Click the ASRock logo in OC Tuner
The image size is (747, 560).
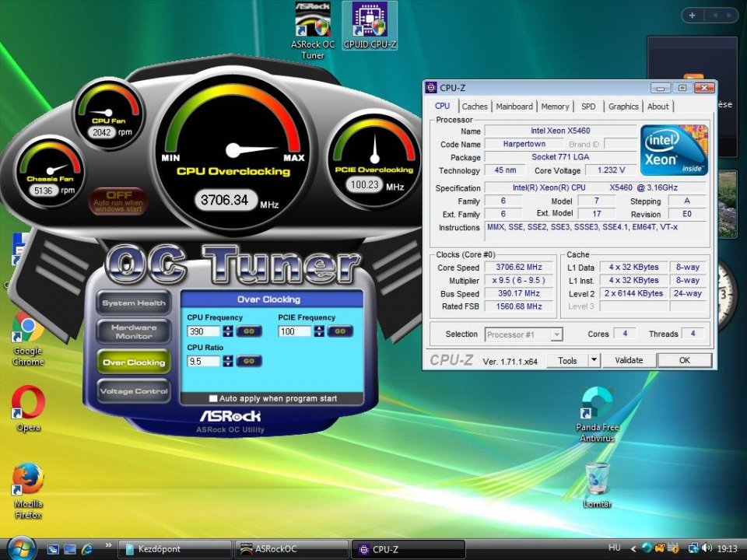tap(230, 416)
